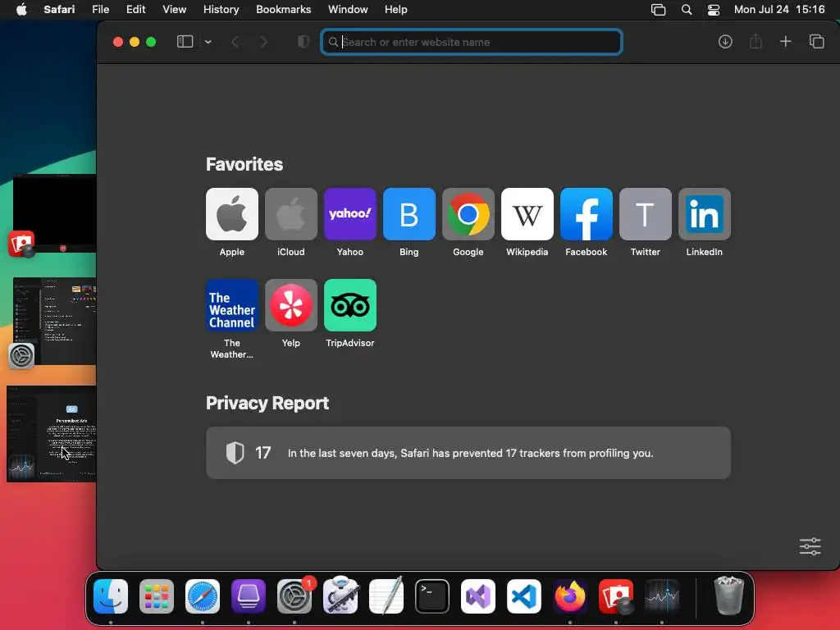
Task: Open the Bookmarks menu
Action: [283, 10]
